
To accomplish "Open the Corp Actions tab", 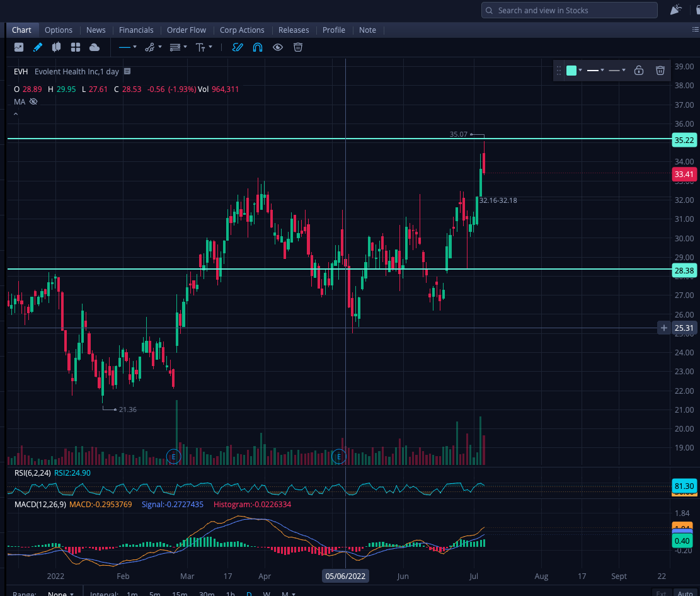I will click(x=242, y=30).
